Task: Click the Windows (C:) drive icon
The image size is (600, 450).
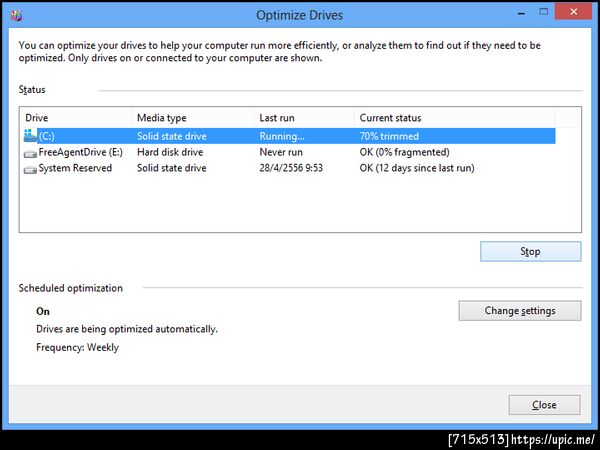Action: coord(29,135)
